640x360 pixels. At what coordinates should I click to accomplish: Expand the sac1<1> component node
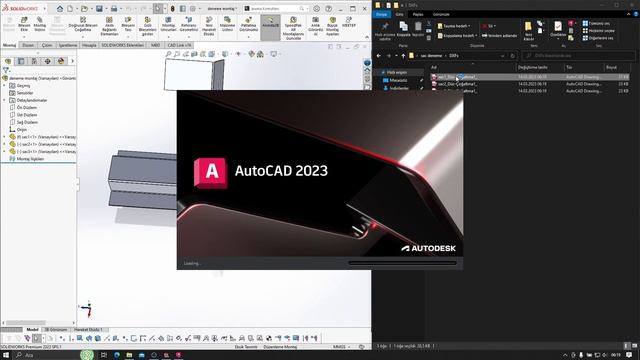(4, 137)
